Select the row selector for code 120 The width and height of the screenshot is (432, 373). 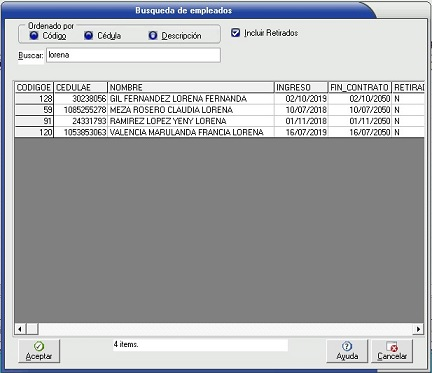(x=34, y=132)
